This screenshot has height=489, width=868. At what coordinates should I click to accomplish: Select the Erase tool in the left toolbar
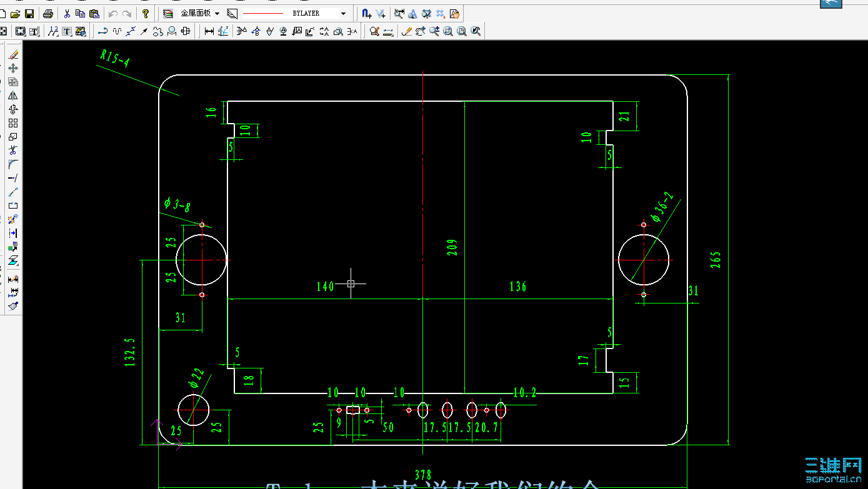pos(13,54)
